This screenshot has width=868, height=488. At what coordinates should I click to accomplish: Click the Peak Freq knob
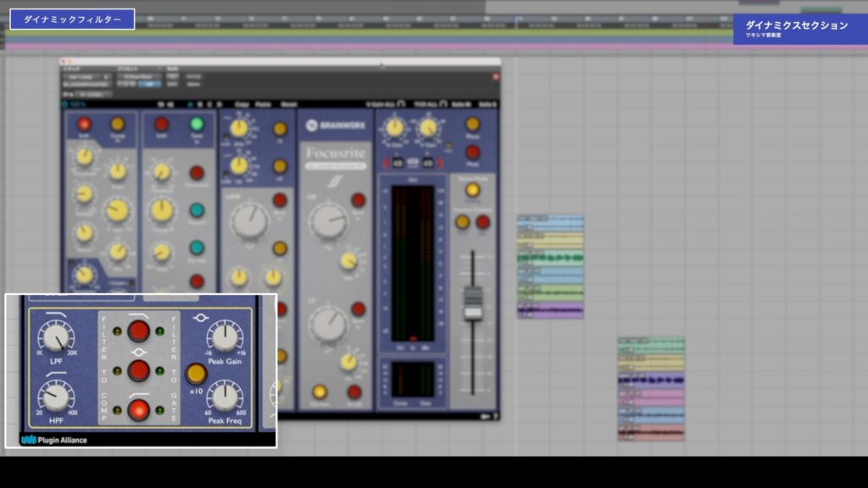pos(225,396)
